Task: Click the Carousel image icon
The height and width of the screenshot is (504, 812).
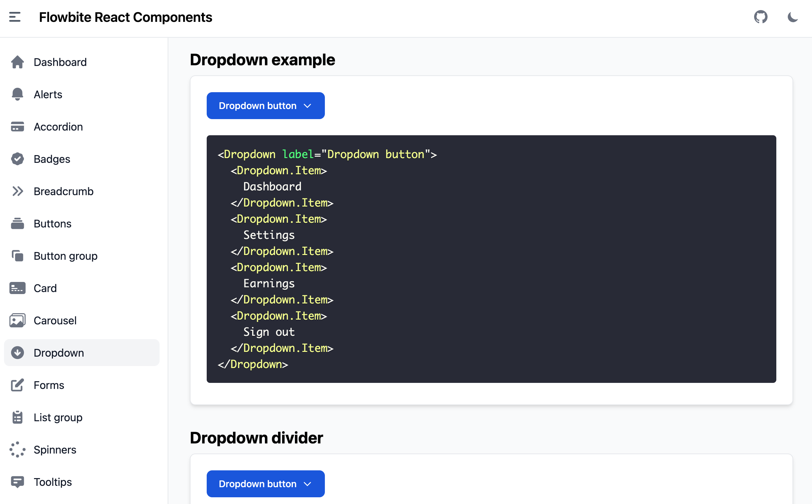Action: click(18, 321)
